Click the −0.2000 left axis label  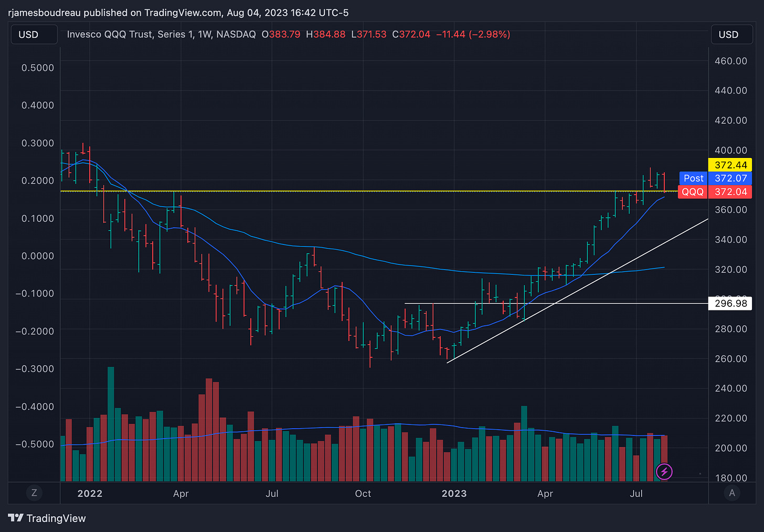35,331
